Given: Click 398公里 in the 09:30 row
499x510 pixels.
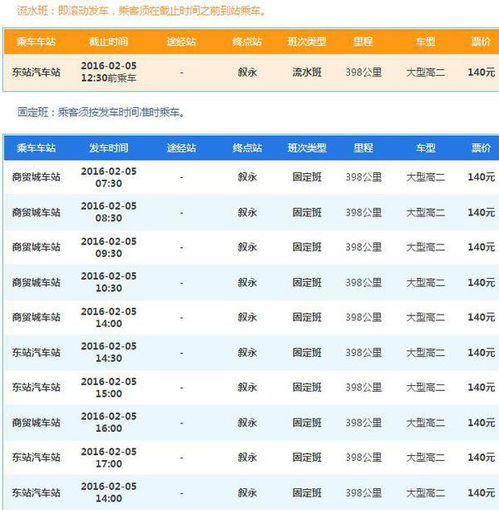Looking at the screenshot, I should click(364, 247).
